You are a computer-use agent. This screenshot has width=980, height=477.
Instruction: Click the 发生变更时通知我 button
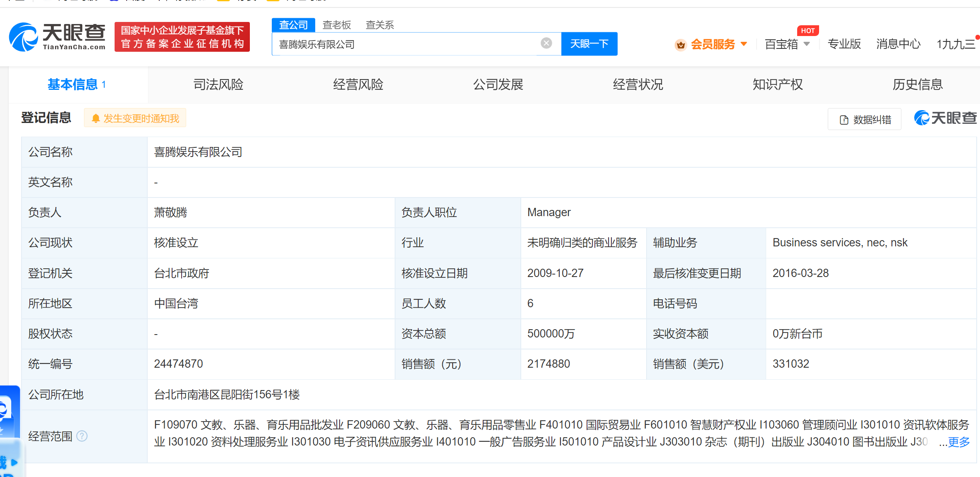coord(135,118)
